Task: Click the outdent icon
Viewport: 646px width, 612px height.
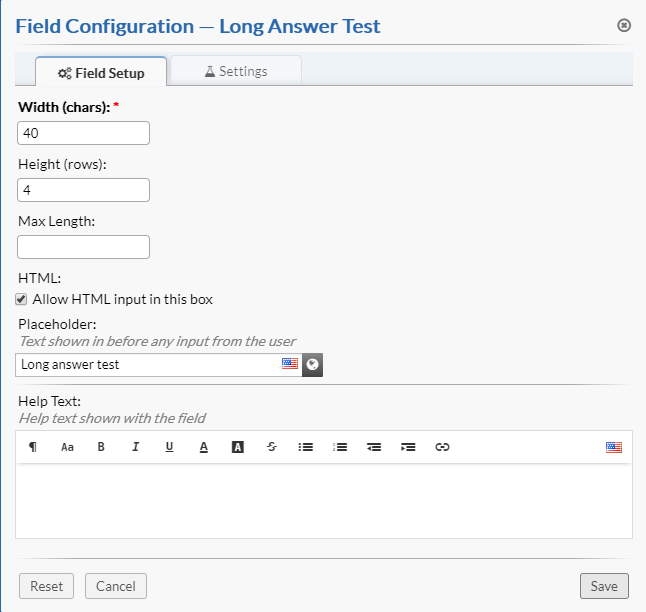Action: (x=374, y=447)
